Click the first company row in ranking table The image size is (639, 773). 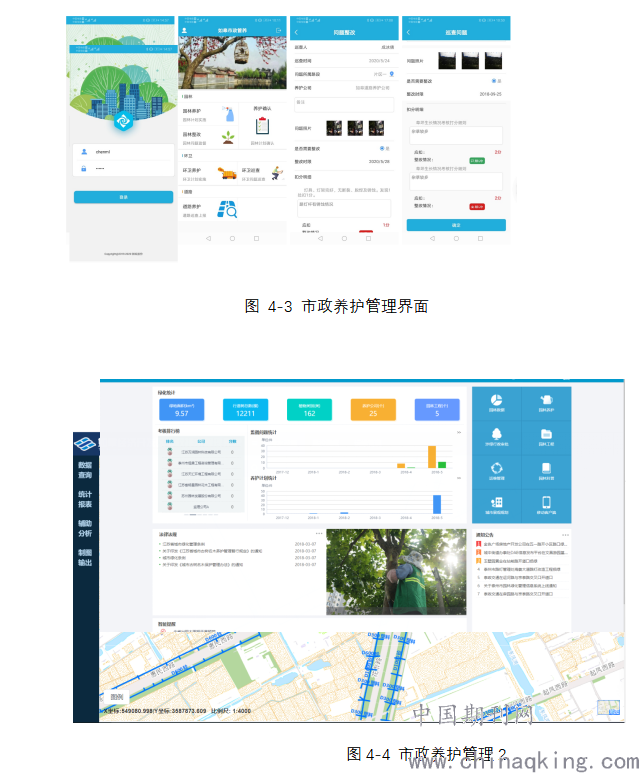click(x=201, y=452)
